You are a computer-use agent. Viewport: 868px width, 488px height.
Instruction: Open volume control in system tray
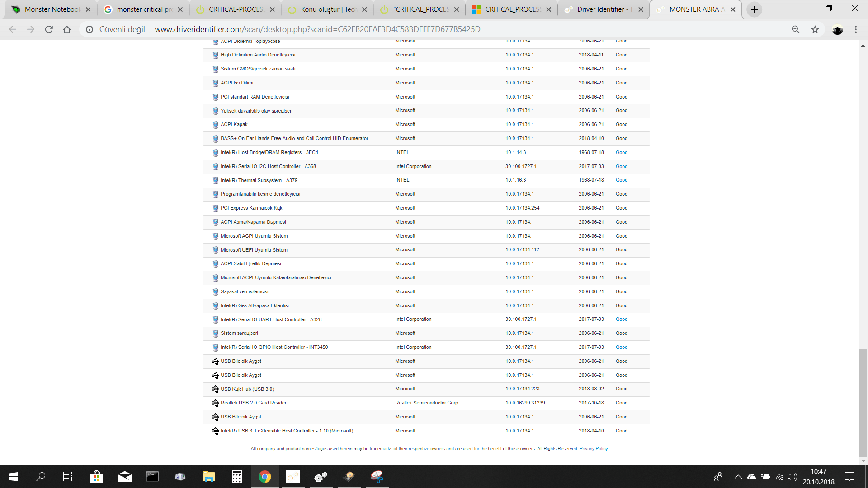[x=793, y=477]
